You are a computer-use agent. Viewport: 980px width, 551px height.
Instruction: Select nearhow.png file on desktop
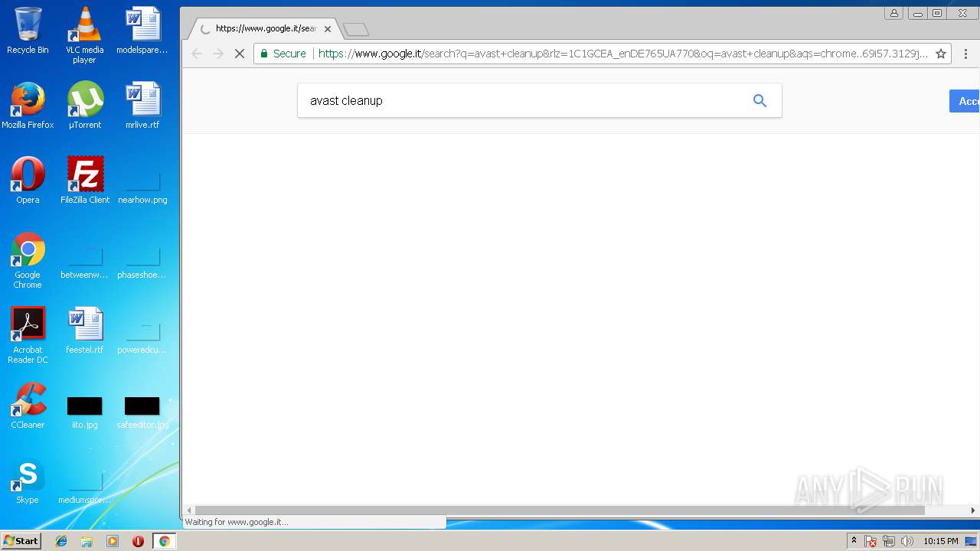[142, 187]
